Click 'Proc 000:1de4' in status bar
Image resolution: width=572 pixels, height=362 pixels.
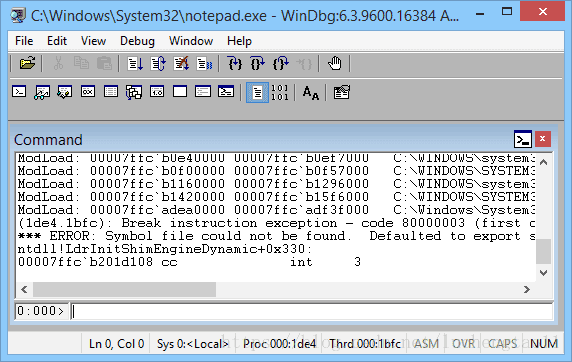point(279,344)
